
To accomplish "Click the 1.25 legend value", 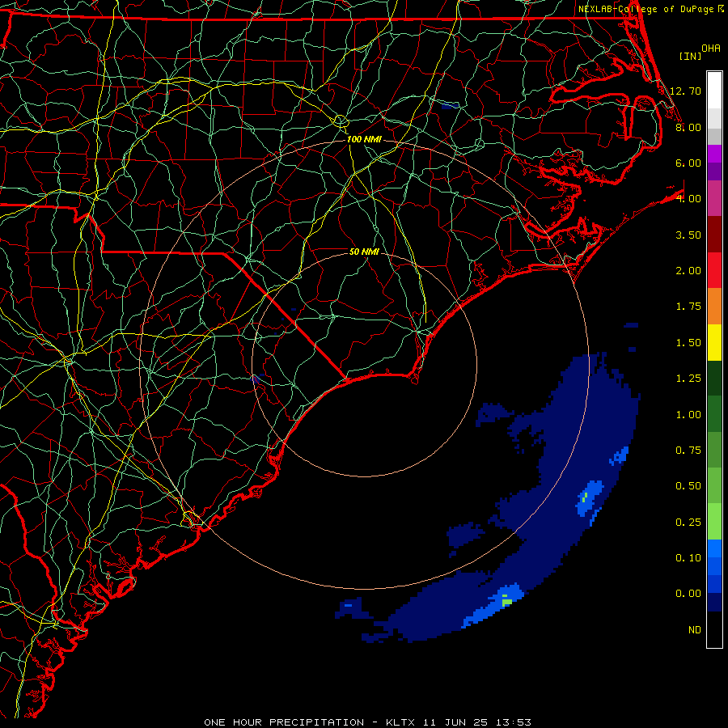I will tap(688, 379).
